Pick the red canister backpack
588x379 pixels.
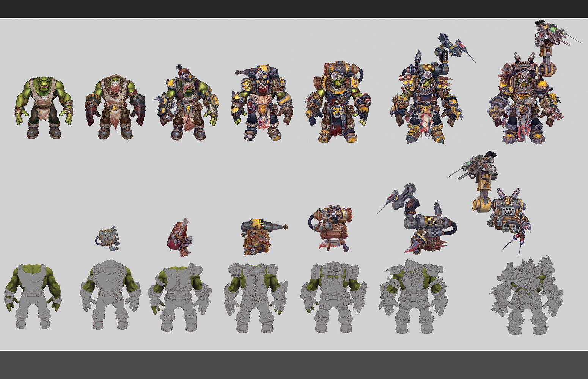point(179,237)
